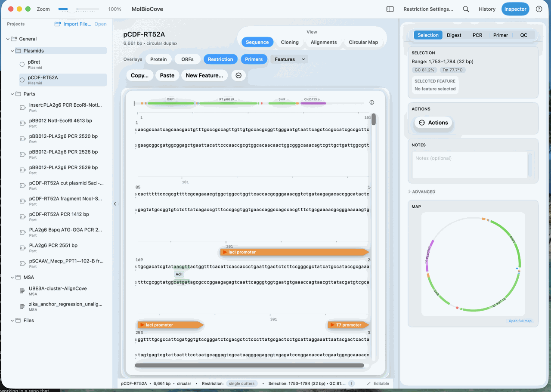The height and width of the screenshot is (392, 551).
Task: Click the part icon beside pCDF-RT52A PCR 1412 bp
Action: (x=23, y=216)
